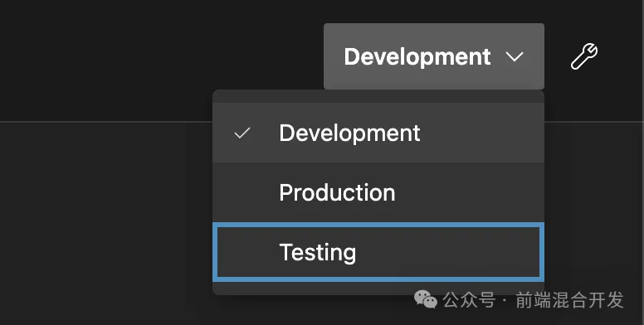Image resolution: width=644 pixels, height=325 pixels.
Task: Click the blue focus border around Testing
Action: pos(378,225)
